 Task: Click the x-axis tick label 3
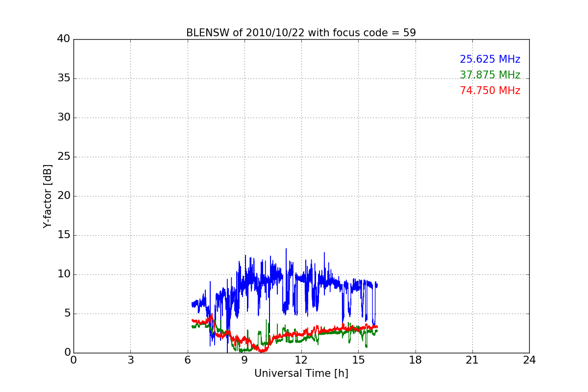click(130, 360)
